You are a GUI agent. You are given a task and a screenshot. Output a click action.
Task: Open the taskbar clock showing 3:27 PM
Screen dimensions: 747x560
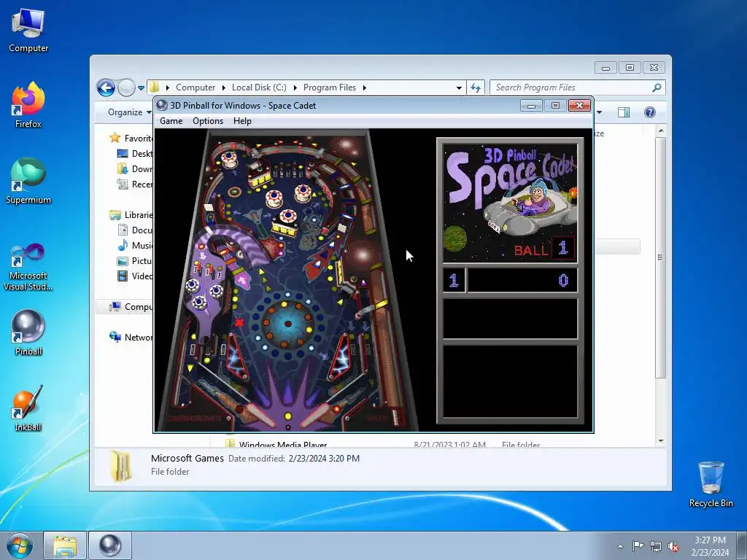pyautogui.click(x=710, y=546)
